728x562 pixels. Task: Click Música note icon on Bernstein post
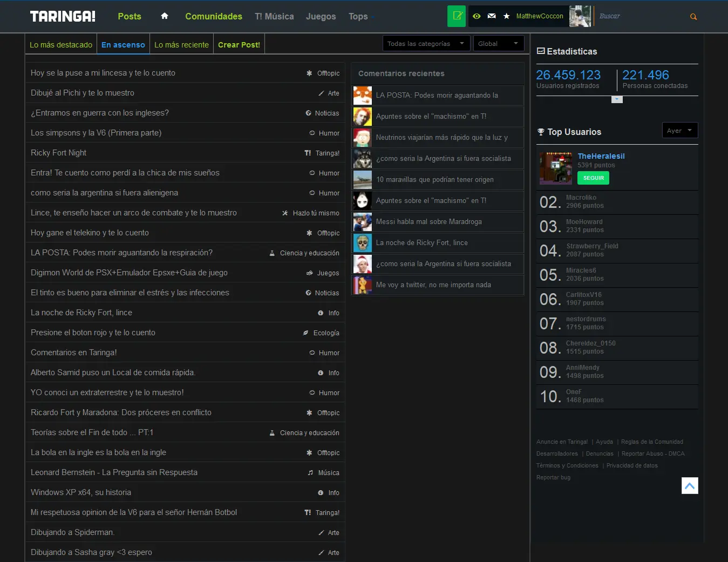click(x=310, y=473)
